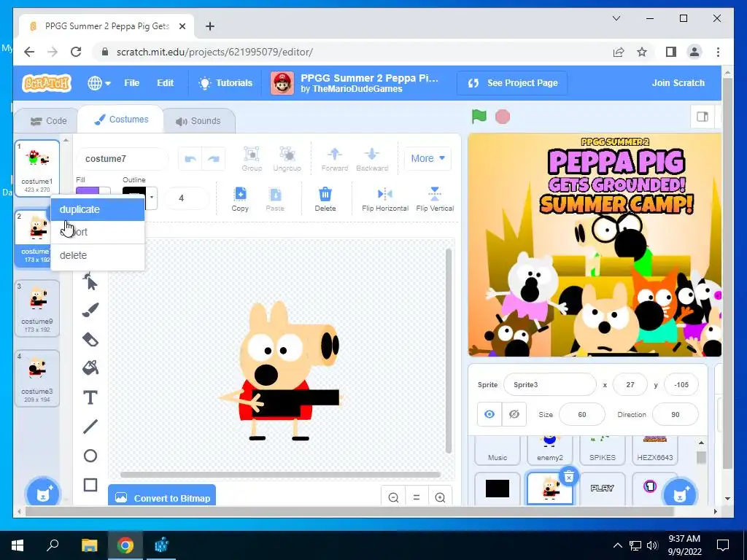
Task: Switch to the Sounds tab
Action: tap(198, 121)
